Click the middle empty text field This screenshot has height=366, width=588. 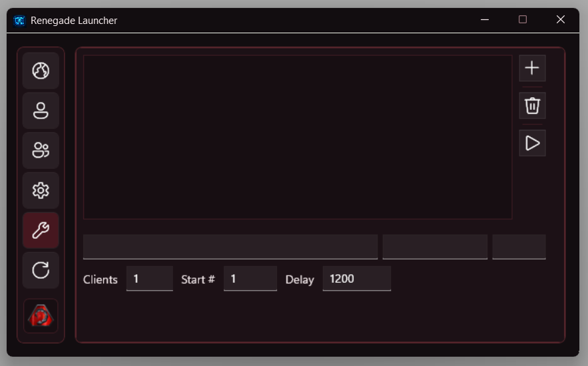pos(435,246)
